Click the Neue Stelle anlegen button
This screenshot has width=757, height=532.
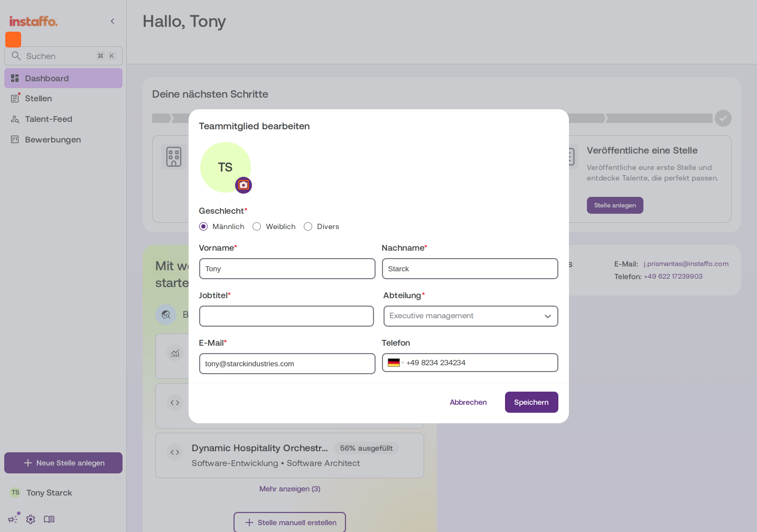pos(63,463)
